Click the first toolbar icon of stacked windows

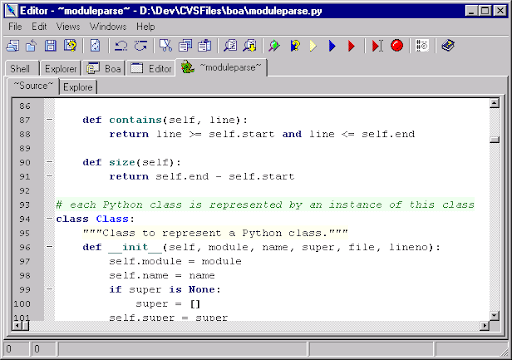13,46
